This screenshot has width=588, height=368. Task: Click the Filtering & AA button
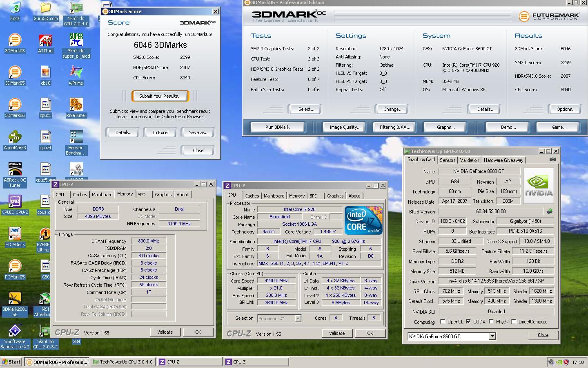pos(395,127)
